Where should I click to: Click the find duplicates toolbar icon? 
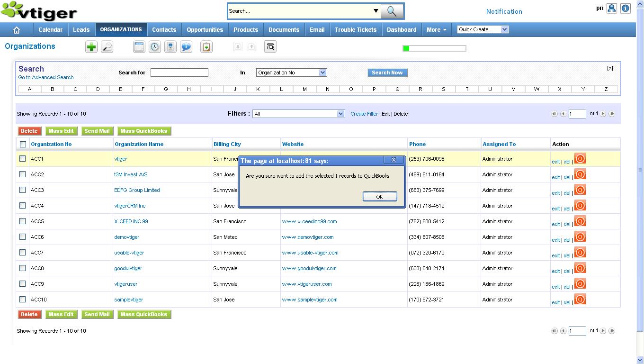click(x=270, y=46)
